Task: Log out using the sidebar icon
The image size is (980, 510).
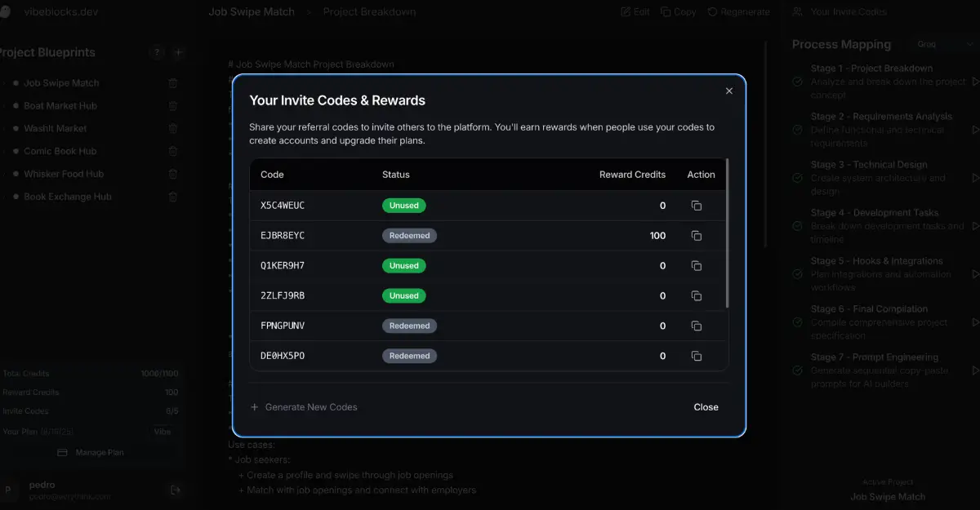Action: click(x=175, y=490)
